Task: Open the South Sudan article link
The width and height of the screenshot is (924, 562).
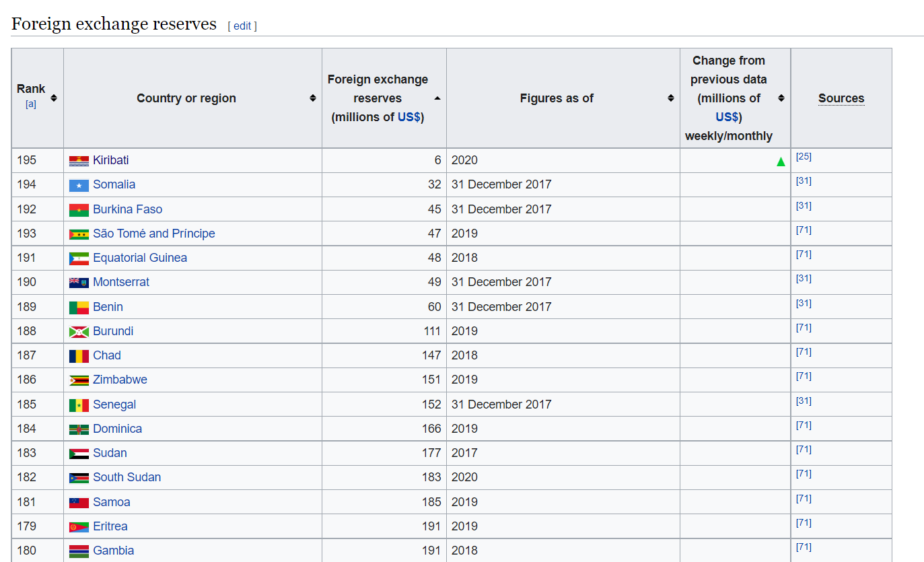Action: (127, 477)
